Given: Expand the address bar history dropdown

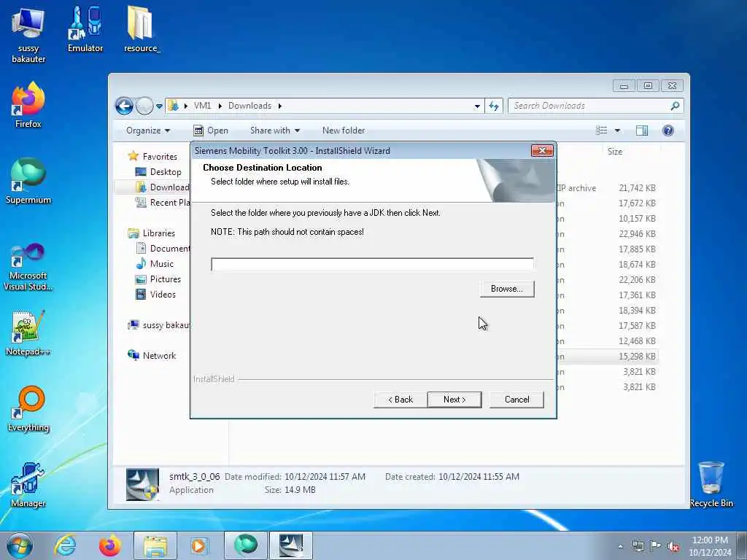Looking at the screenshot, I should click(x=477, y=106).
